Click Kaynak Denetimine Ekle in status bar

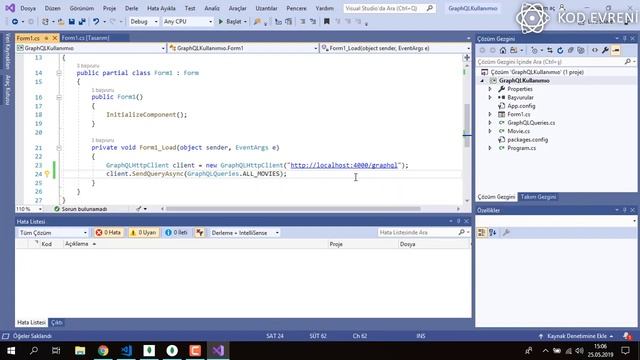[576, 336]
